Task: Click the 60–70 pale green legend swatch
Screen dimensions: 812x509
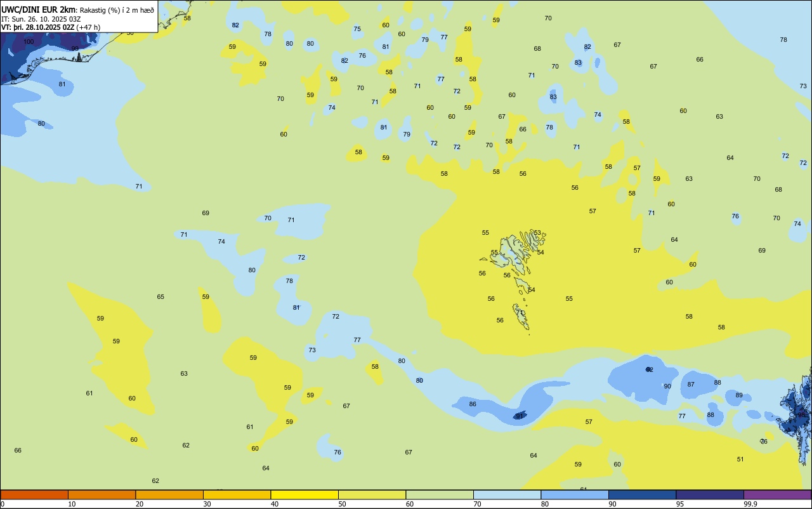Action: click(x=440, y=494)
